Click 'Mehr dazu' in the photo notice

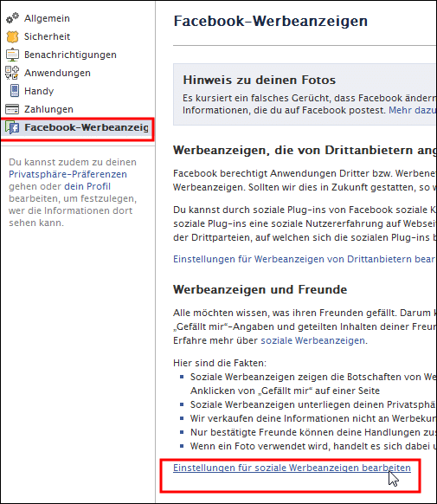412,110
